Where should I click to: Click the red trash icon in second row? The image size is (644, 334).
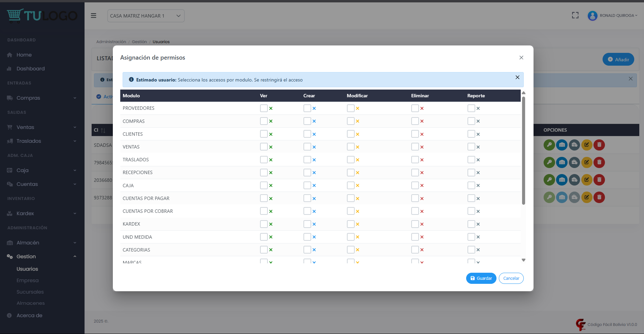tap(599, 163)
